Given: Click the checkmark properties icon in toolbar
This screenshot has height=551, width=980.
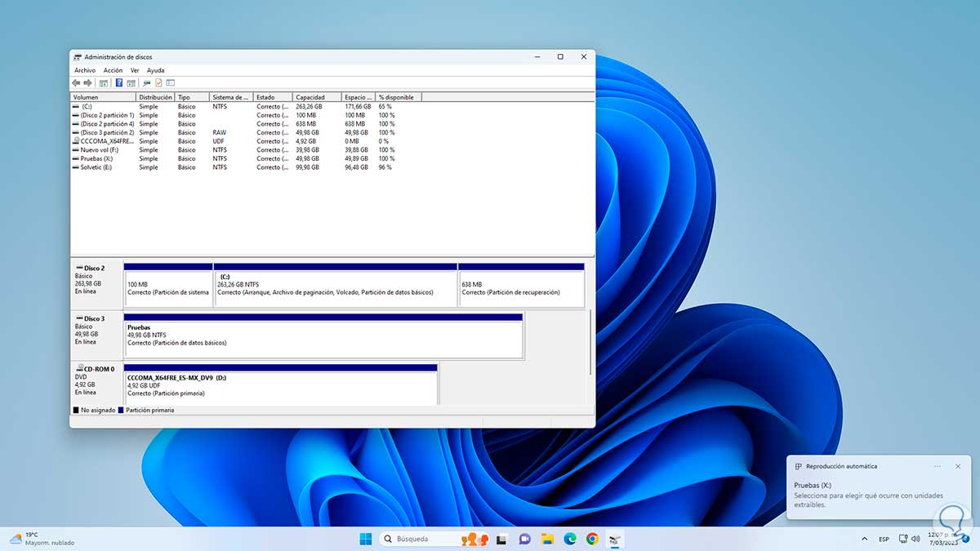Looking at the screenshot, I should click(x=158, y=82).
